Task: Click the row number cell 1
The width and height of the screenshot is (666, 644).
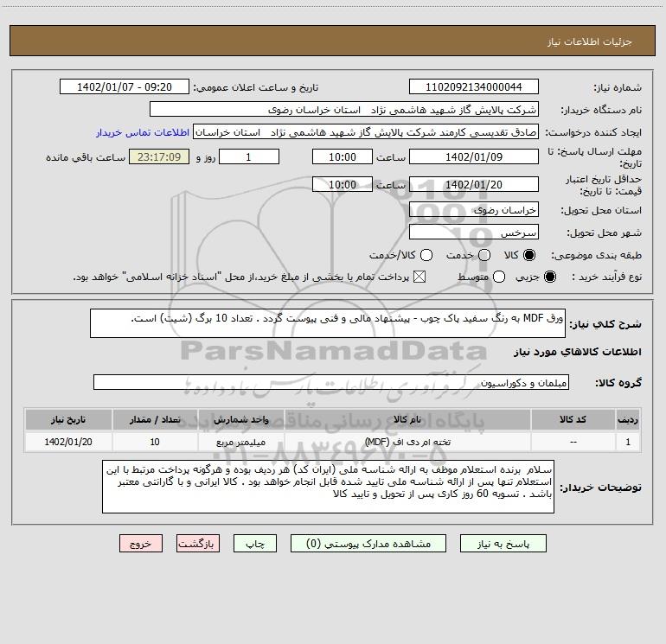Action: [628, 442]
